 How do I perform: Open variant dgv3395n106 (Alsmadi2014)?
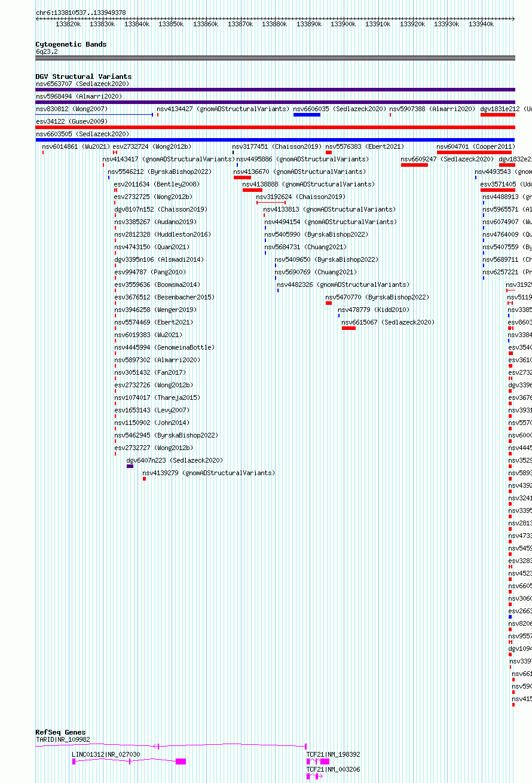point(159,259)
